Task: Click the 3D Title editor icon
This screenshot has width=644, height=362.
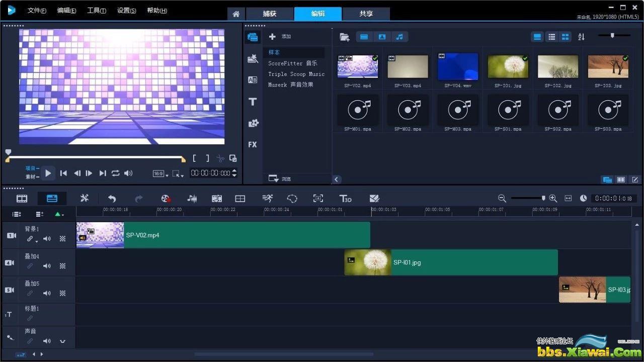Action: point(345,199)
